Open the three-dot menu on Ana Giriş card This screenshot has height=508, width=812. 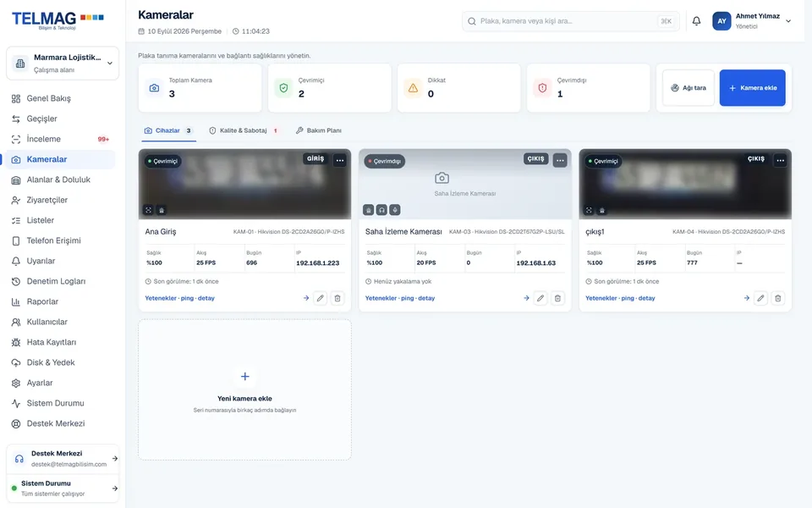pos(340,160)
